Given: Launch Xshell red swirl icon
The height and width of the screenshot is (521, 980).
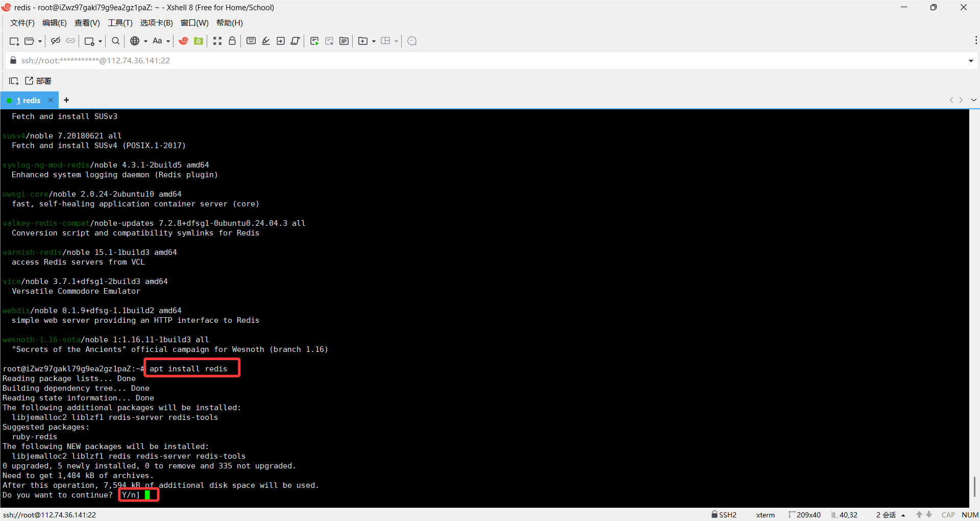Looking at the screenshot, I should point(184,41).
